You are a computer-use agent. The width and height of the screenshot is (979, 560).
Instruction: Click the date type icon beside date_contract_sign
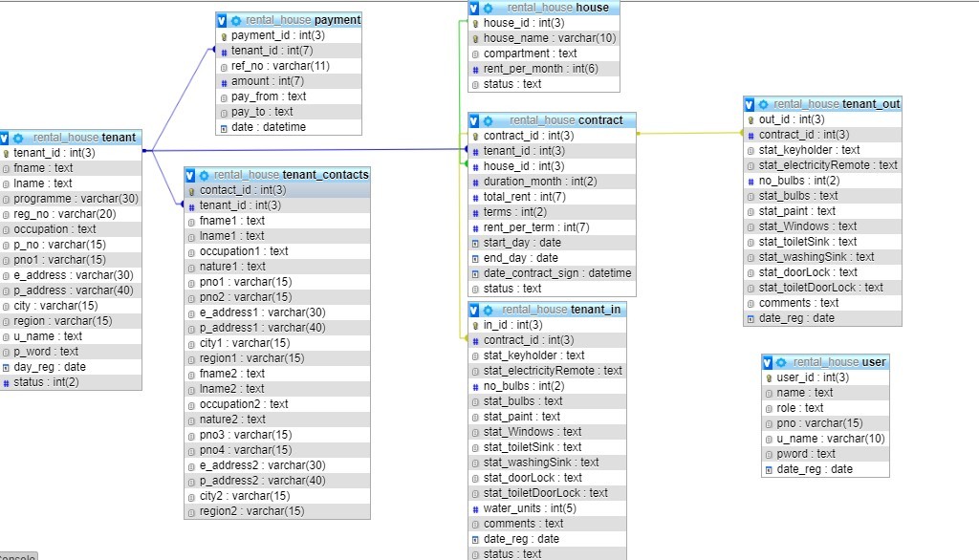pyautogui.click(x=476, y=274)
